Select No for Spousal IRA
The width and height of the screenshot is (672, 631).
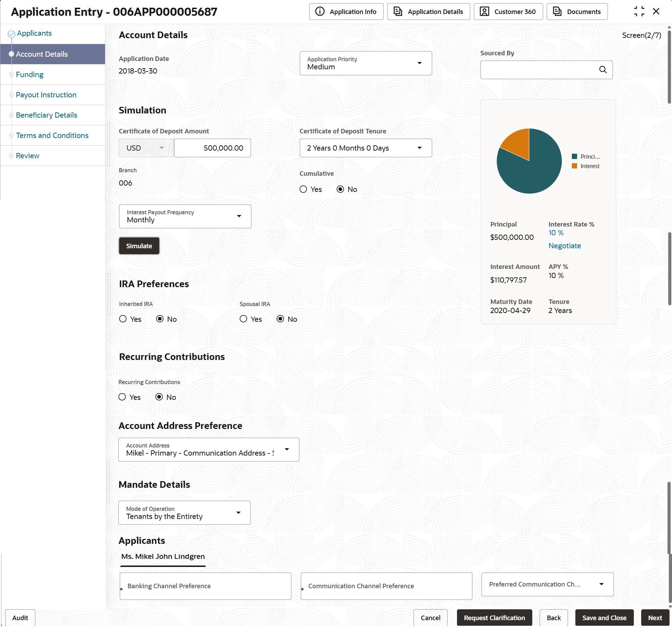(x=280, y=319)
